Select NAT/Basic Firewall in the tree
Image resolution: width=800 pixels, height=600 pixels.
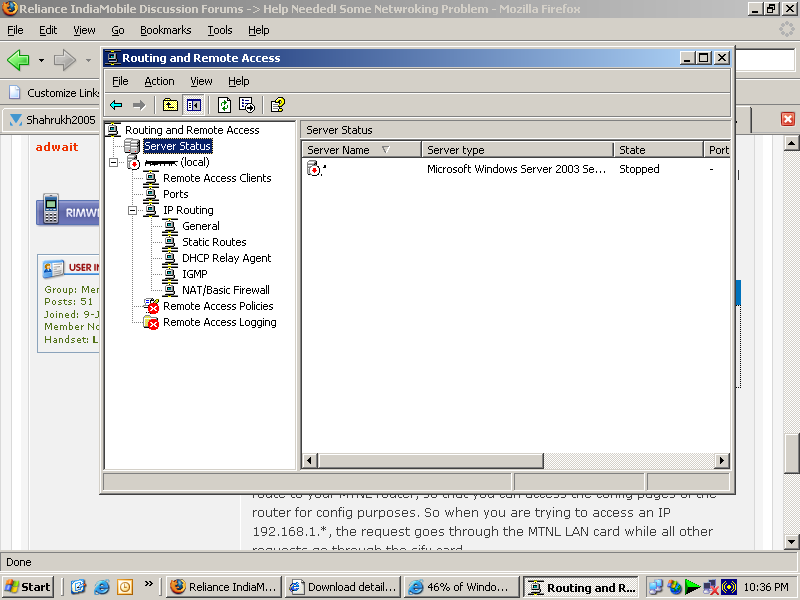point(226,290)
